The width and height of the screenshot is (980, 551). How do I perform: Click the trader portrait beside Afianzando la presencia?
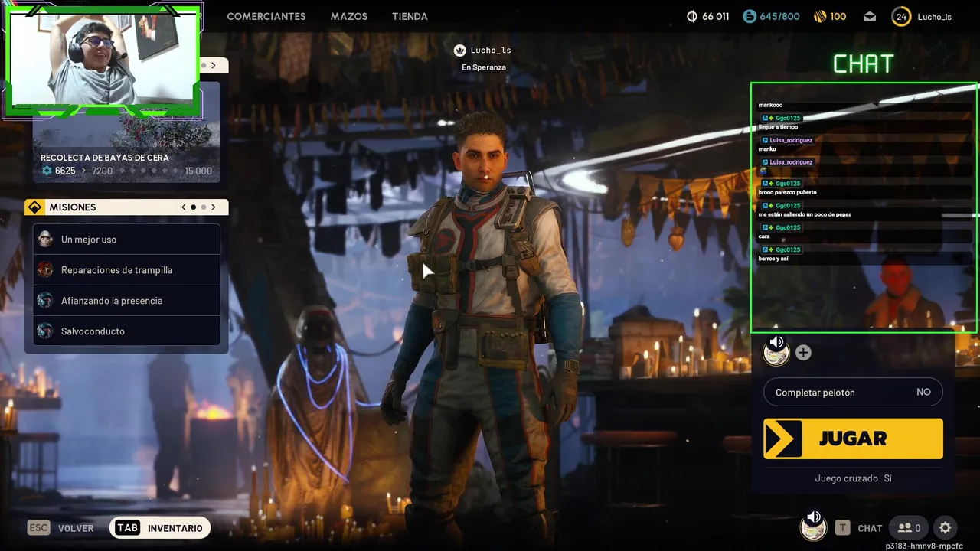(x=45, y=300)
